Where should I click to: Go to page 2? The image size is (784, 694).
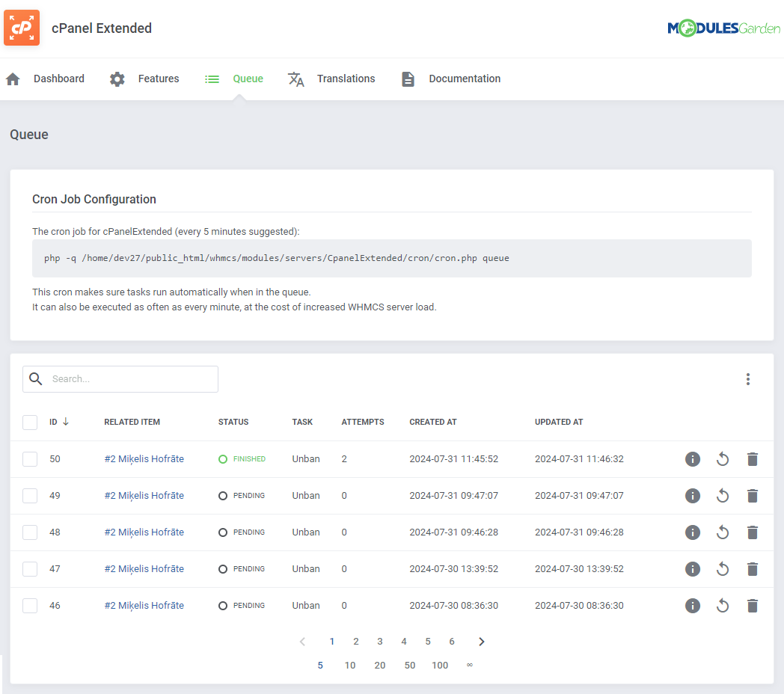(356, 642)
